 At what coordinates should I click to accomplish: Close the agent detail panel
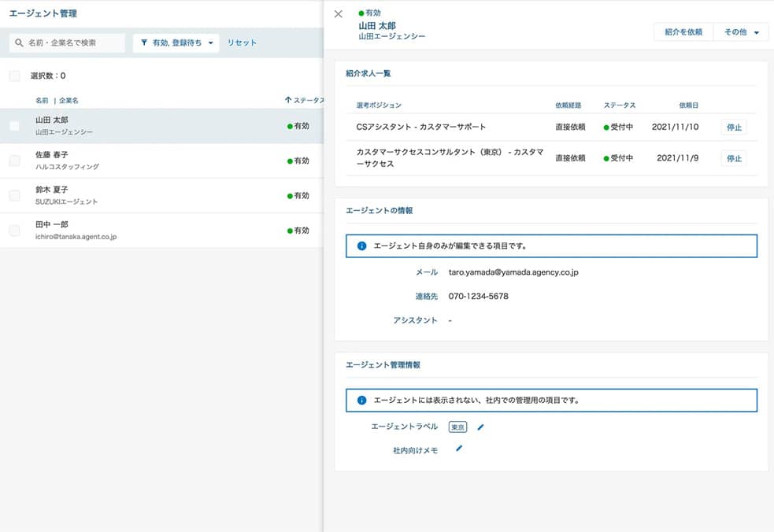point(339,14)
